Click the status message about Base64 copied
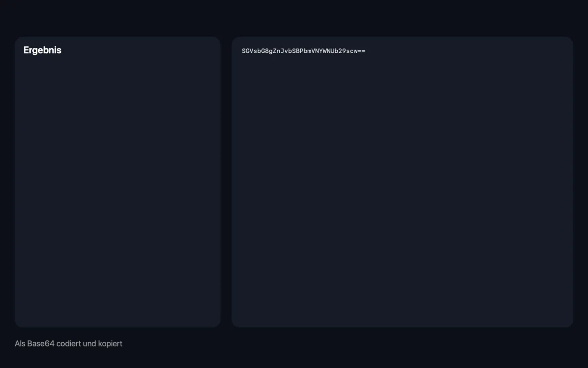 tap(68, 344)
